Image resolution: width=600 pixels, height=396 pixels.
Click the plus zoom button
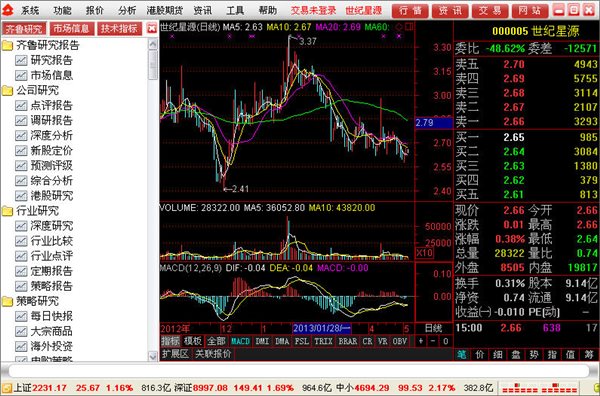(421, 341)
